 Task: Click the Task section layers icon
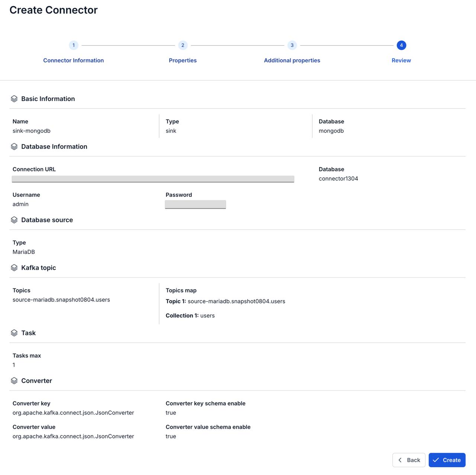tap(14, 333)
